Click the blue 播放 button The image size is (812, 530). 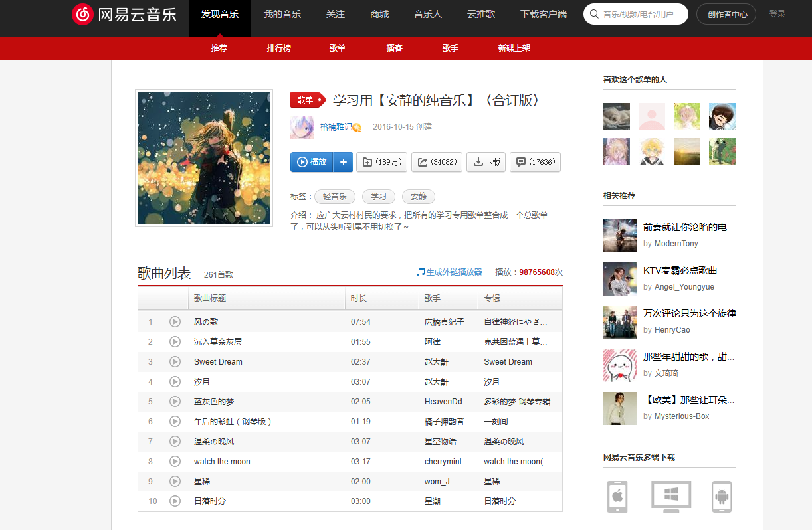(x=312, y=162)
